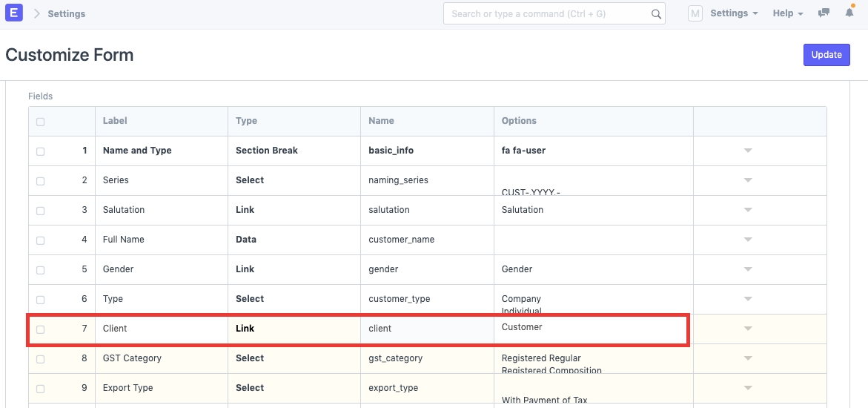The height and width of the screenshot is (408, 868).
Task: Click the Update button
Action: [826, 55]
